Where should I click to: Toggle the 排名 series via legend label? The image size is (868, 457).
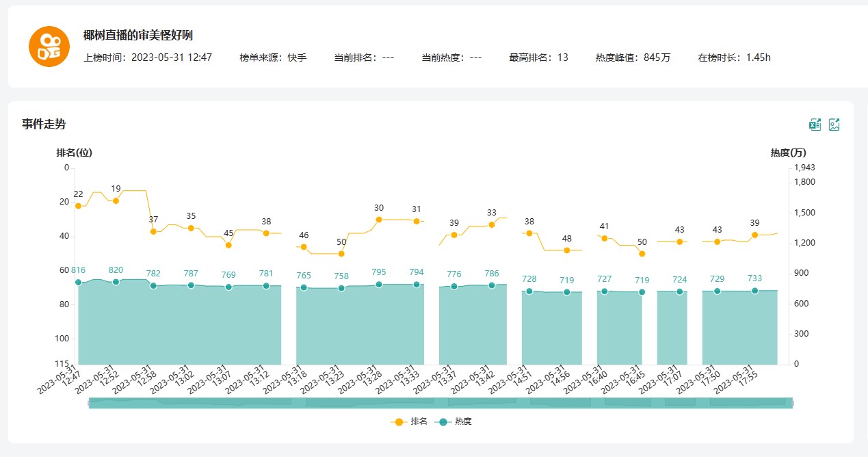(x=419, y=421)
